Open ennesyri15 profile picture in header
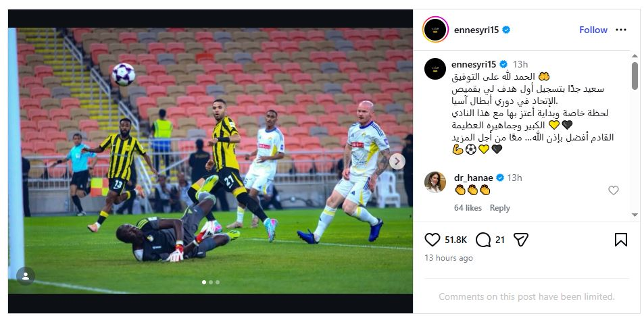Image resolution: width=644 pixels, height=316 pixels. click(x=435, y=30)
